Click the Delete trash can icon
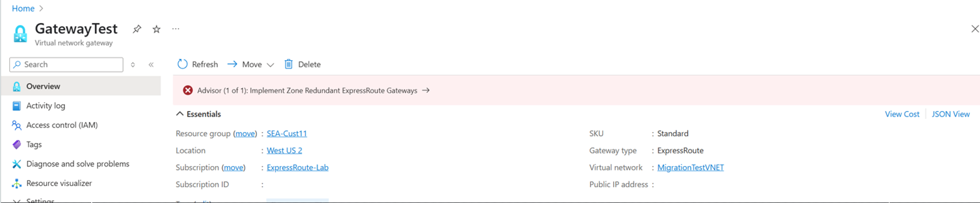980x203 pixels. click(x=288, y=64)
